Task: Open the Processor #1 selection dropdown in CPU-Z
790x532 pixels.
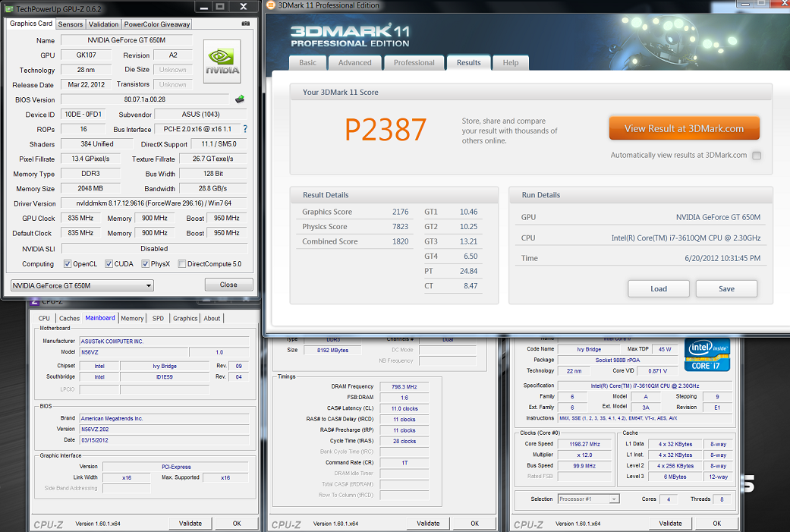Action: click(x=588, y=499)
